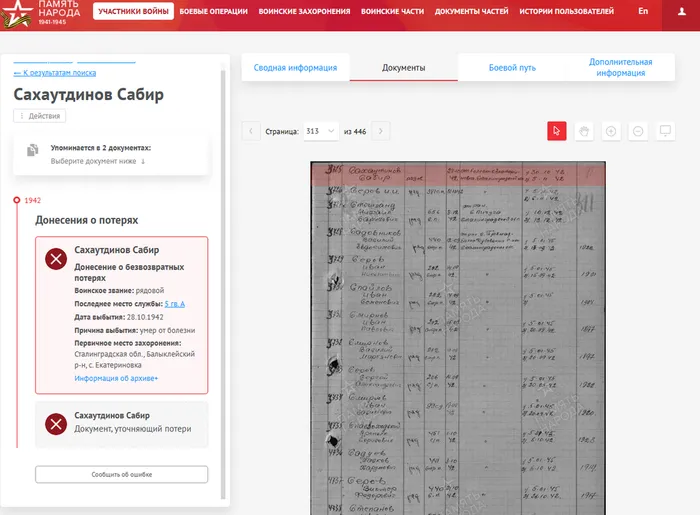Select the Документ, уточняющий потери card
700x515 pixels.
[x=121, y=422]
